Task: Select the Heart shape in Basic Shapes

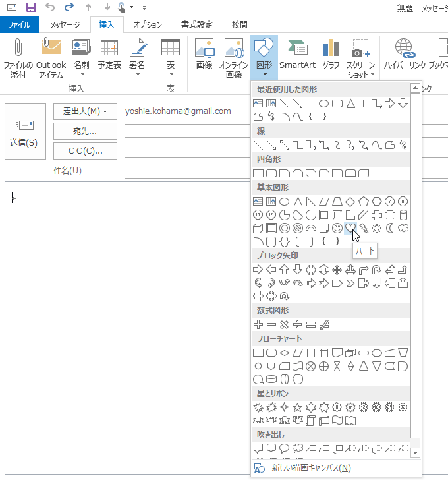Action: (x=350, y=228)
